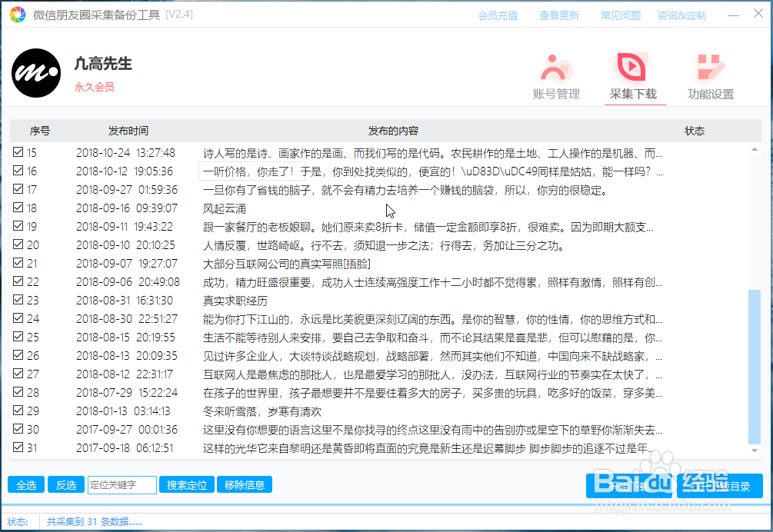Click the date 2017-09-27 00:01:36

tap(127, 430)
